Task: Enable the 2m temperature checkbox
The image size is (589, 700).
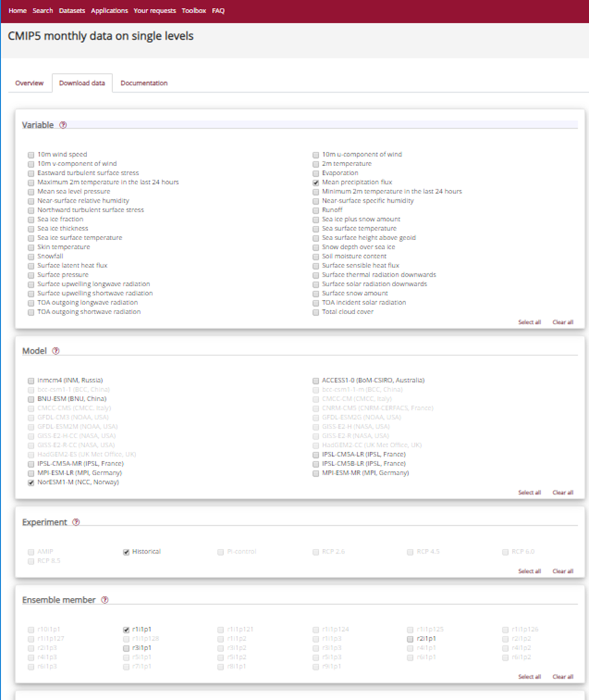Action: [316, 164]
